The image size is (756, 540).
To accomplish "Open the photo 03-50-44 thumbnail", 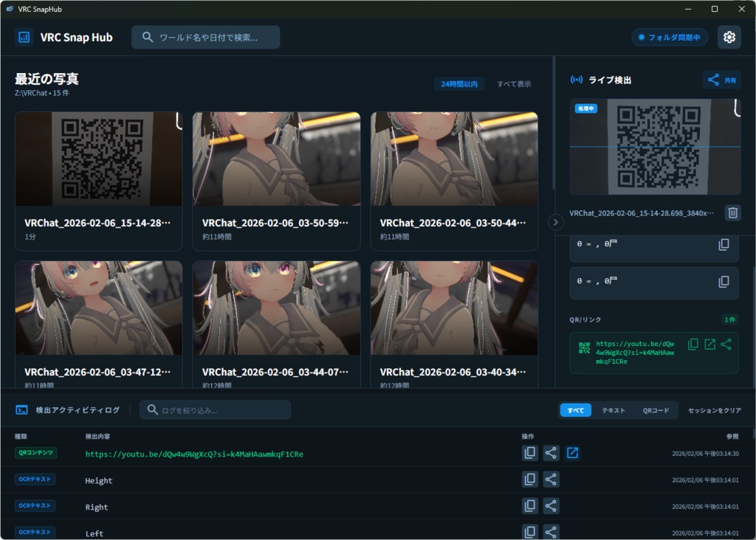I will [454, 159].
